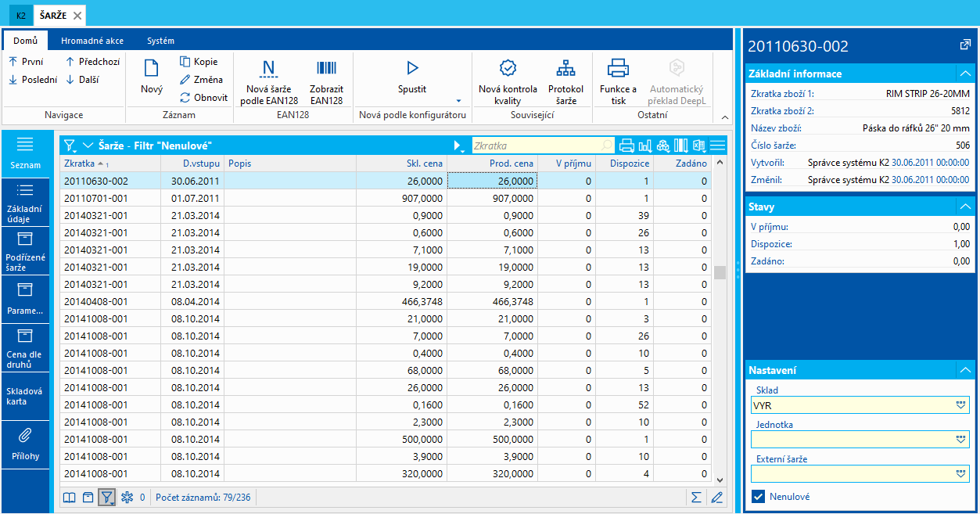Viewport: 980px width, 514px height.
Task: Click the sum icon in status bar
Action: (x=696, y=497)
